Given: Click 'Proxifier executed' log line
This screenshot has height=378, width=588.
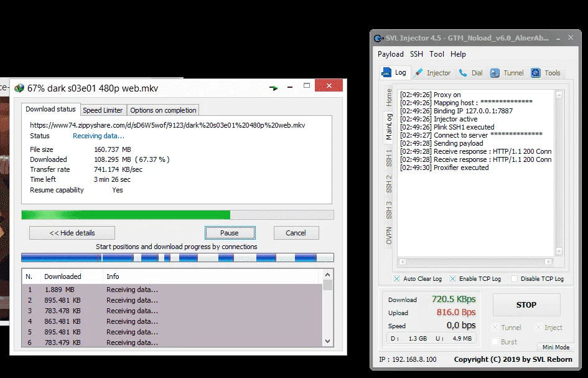Looking at the screenshot, I should (x=444, y=168).
